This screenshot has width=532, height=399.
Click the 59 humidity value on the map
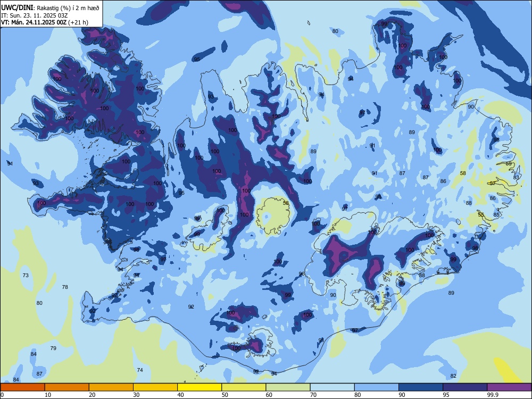509,163
